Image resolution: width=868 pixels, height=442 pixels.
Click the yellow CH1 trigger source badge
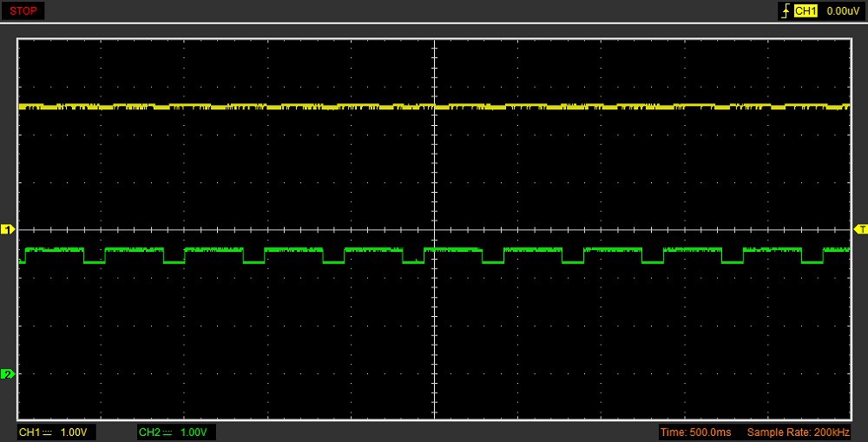pos(806,11)
